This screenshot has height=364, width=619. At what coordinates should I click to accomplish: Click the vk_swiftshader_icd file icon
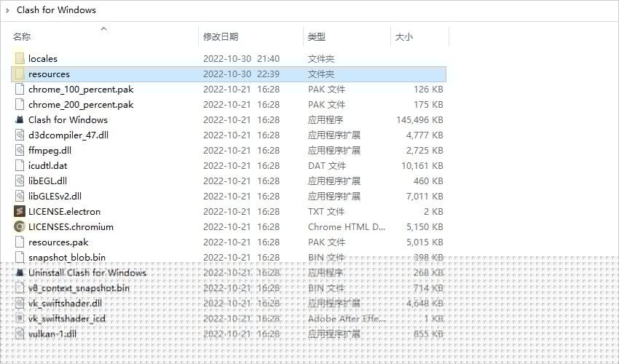point(20,319)
